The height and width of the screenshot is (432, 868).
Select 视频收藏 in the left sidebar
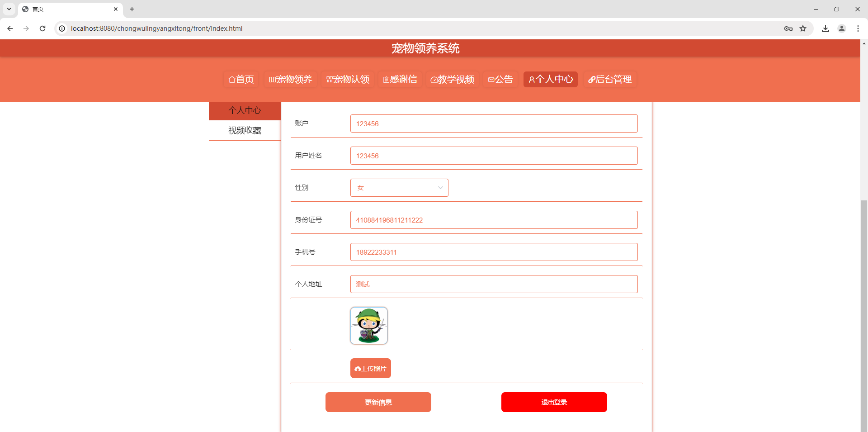click(245, 130)
